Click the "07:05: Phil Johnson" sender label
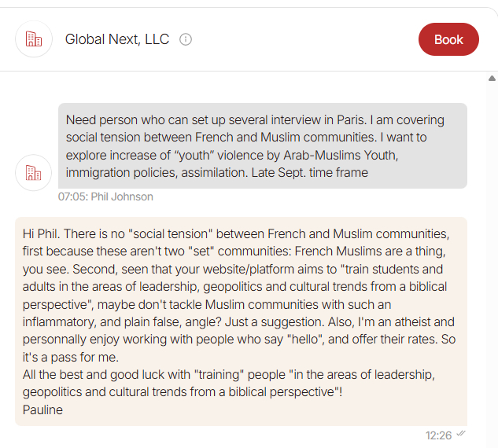The image size is (498, 448). click(105, 196)
